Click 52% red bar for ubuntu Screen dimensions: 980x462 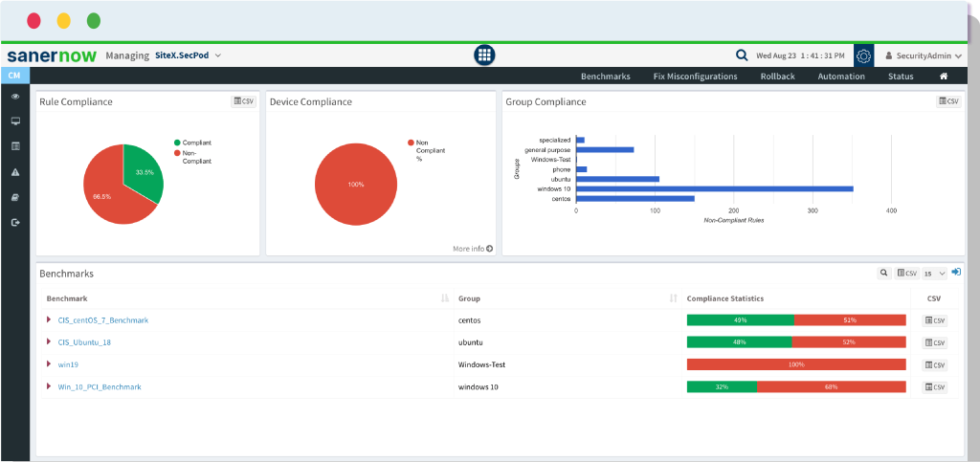849,342
